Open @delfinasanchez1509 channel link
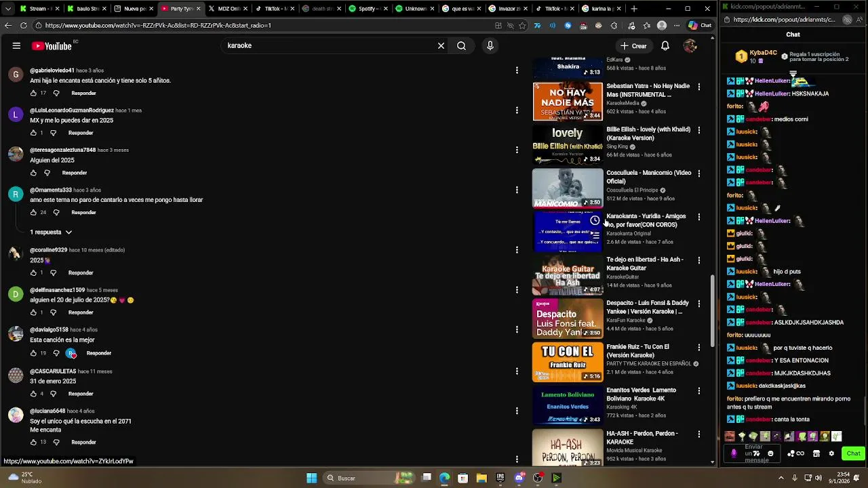The height and width of the screenshot is (488, 868). point(58,290)
